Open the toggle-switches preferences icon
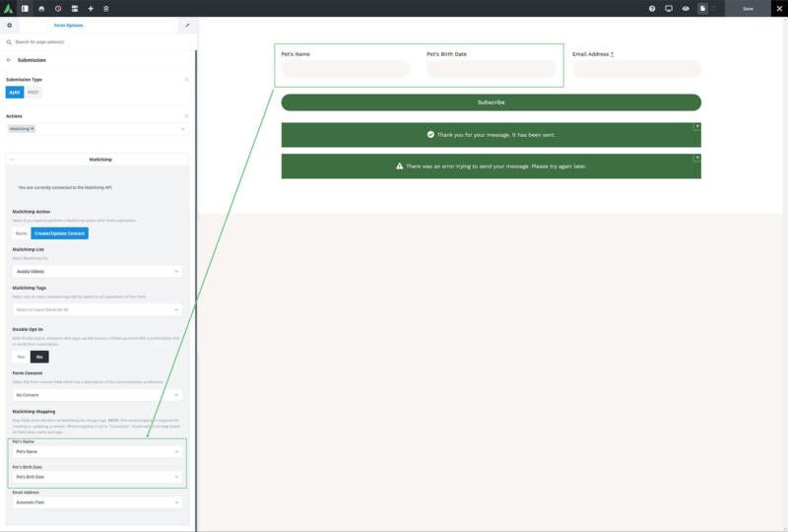This screenshot has width=788, height=532. point(75,9)
